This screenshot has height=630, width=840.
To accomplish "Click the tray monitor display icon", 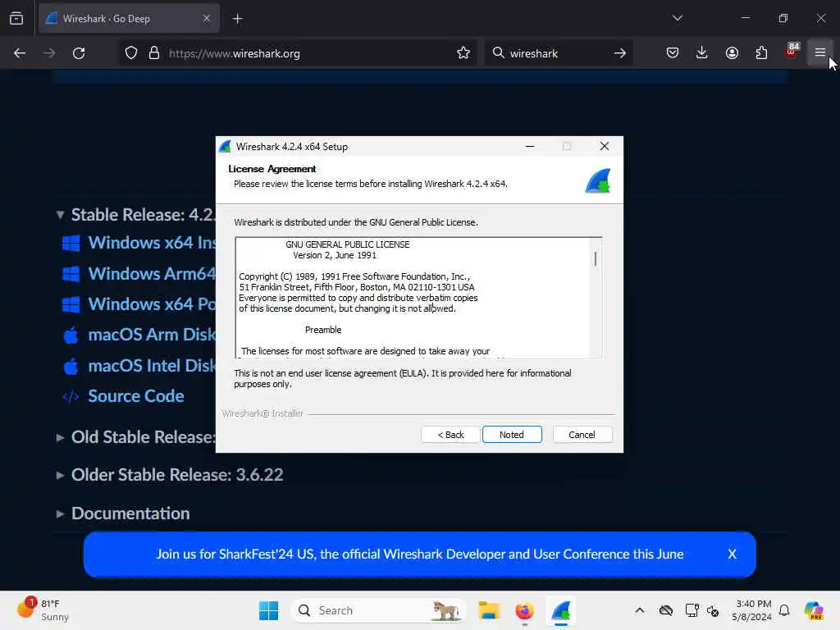I will click(692, 610).
